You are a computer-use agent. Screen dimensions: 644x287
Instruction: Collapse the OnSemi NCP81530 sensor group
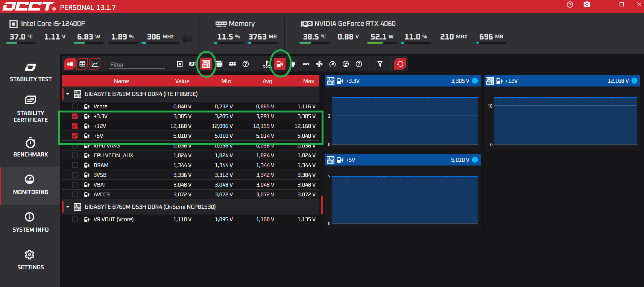click(68, 207)
